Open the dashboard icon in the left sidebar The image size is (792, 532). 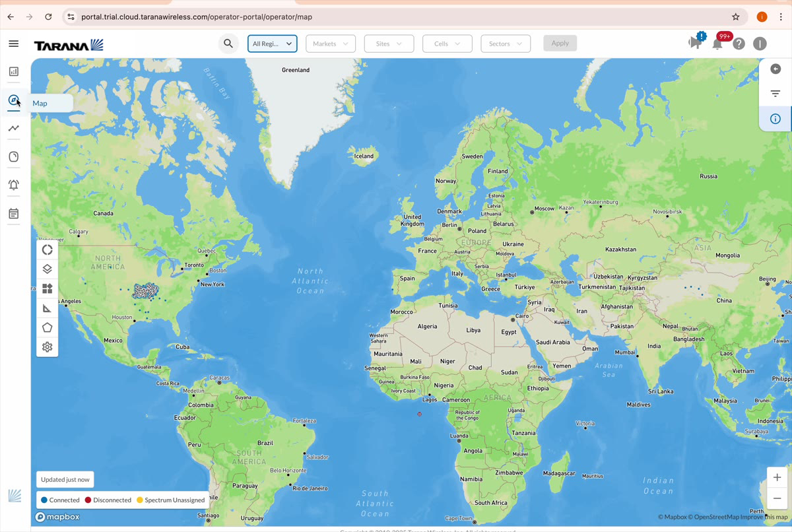coord(13,71)
